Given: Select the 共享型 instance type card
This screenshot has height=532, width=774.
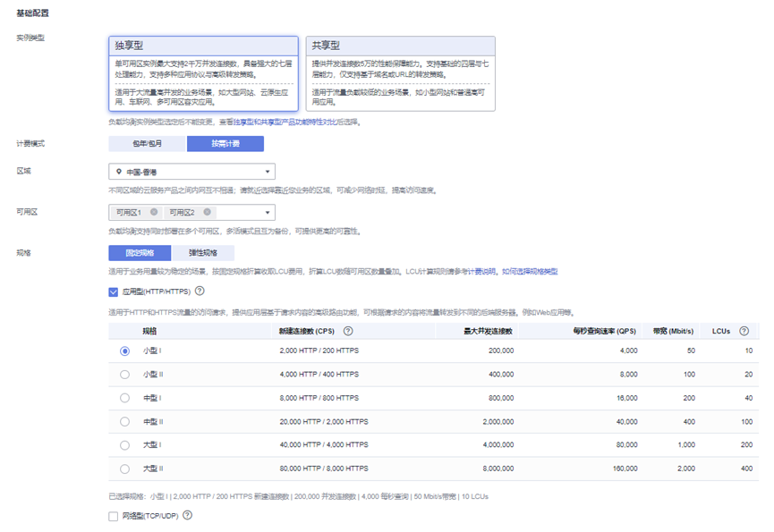Looking at the screenshot, I should click(x=400, y=73).
